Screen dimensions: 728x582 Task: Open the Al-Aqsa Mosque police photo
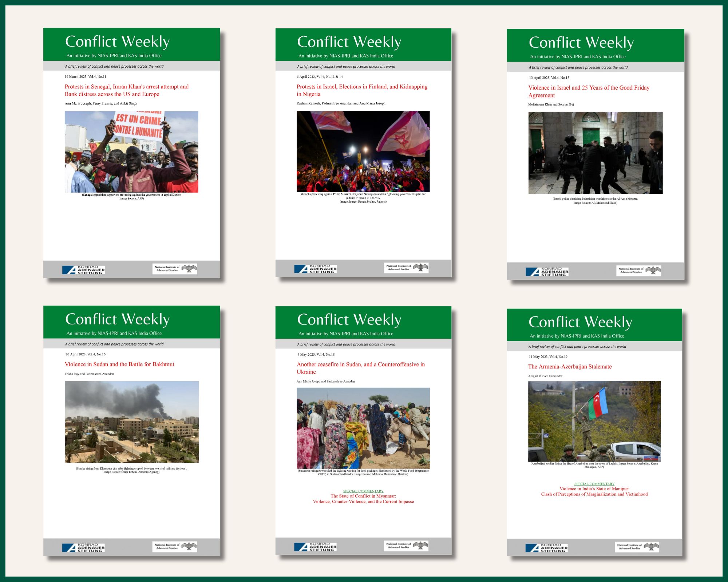pyautogui.click(x=595, y=153)
